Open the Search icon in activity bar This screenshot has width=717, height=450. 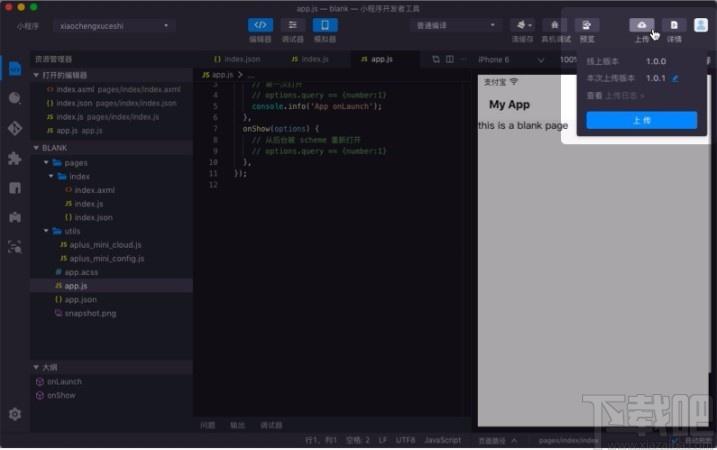click(x=15, y=98)
